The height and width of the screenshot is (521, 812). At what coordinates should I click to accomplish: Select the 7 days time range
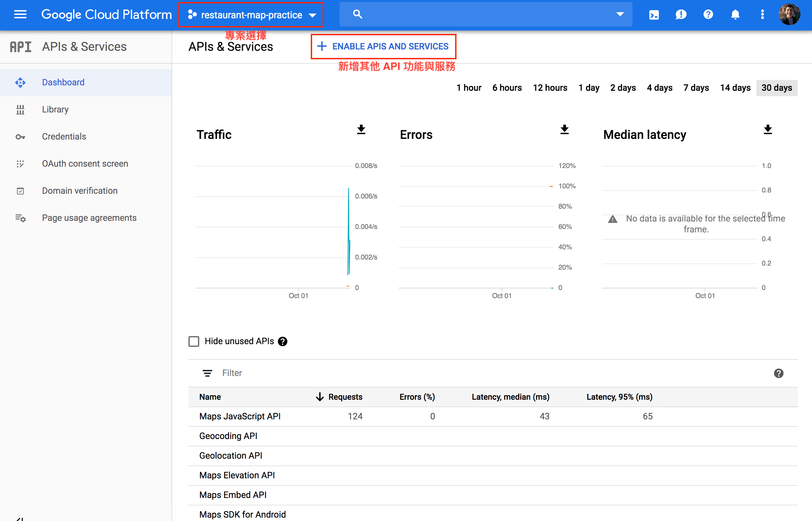click(x=696, y=88)
